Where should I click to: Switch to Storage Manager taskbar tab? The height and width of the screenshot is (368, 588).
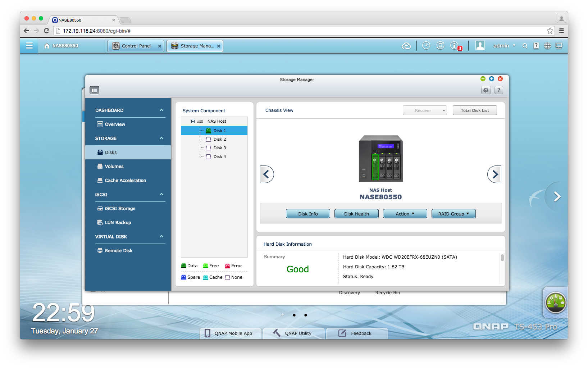(195, 46)
